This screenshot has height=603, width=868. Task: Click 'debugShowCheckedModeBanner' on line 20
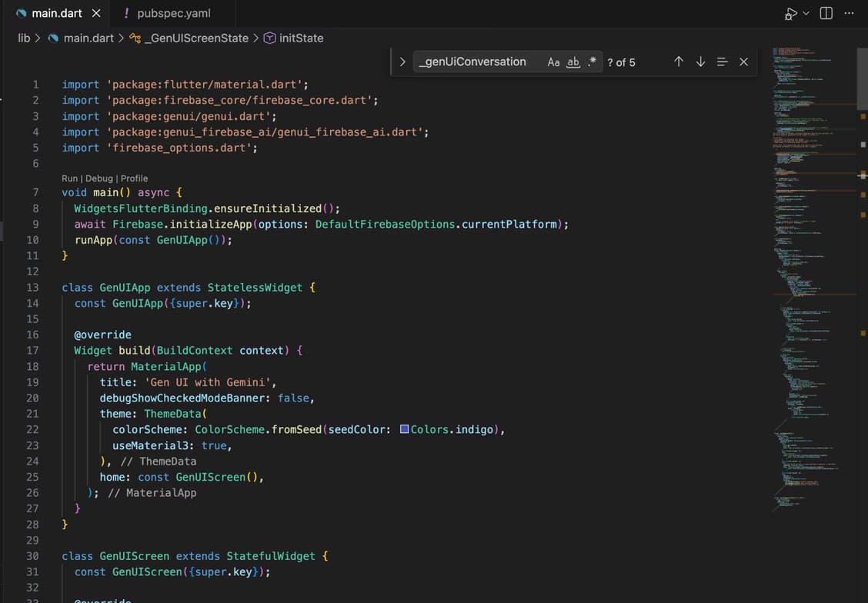point(182,398)
